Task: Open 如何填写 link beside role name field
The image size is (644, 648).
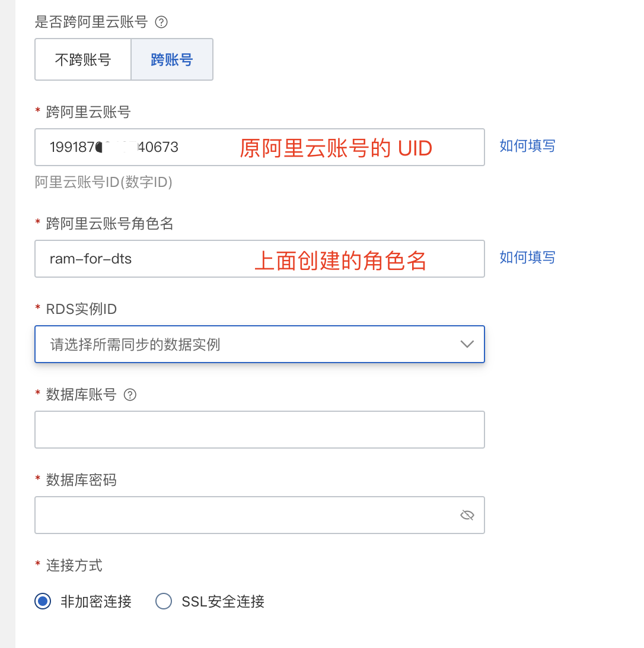Action: tap(527, 258)
